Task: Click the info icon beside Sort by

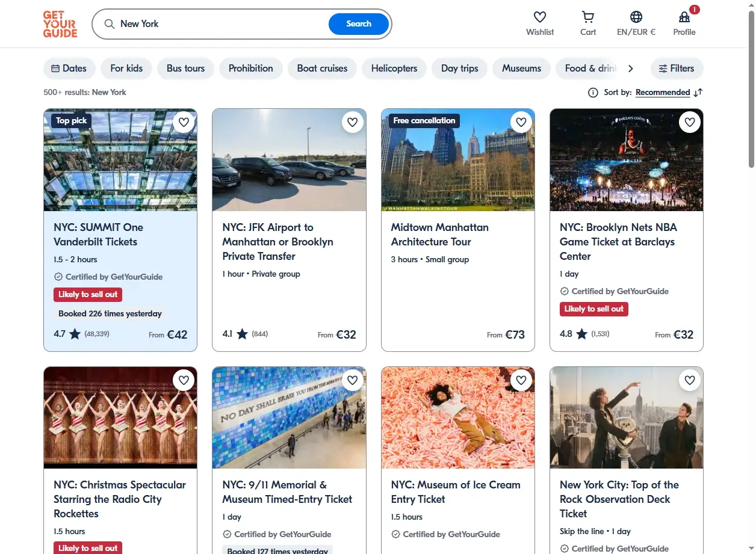Action: click(593, 93)
